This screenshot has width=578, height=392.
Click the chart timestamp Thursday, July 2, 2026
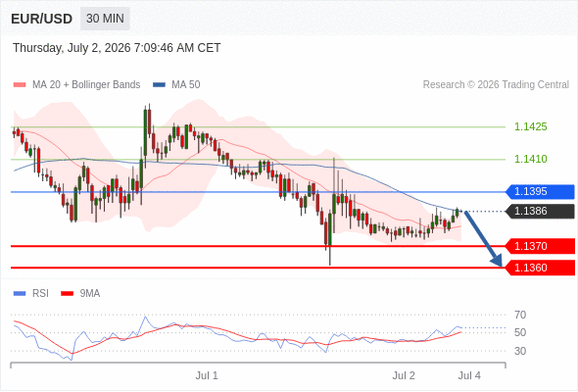[x=117, y=48]
